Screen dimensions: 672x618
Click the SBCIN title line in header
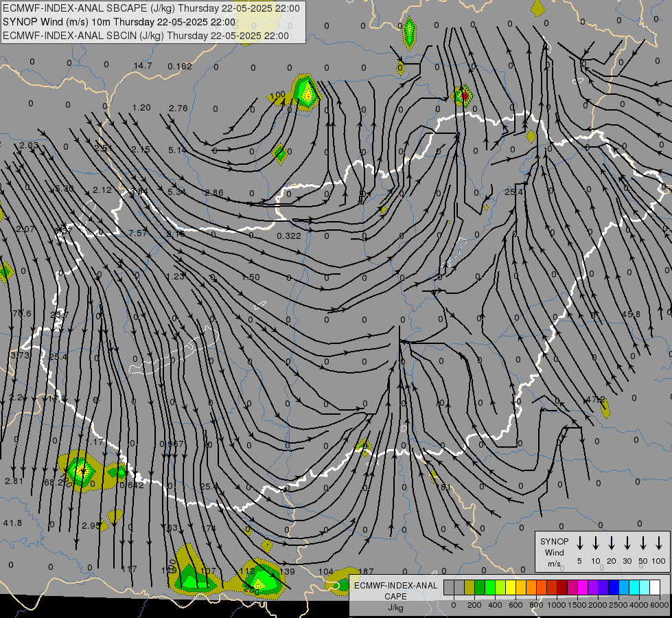146,36
